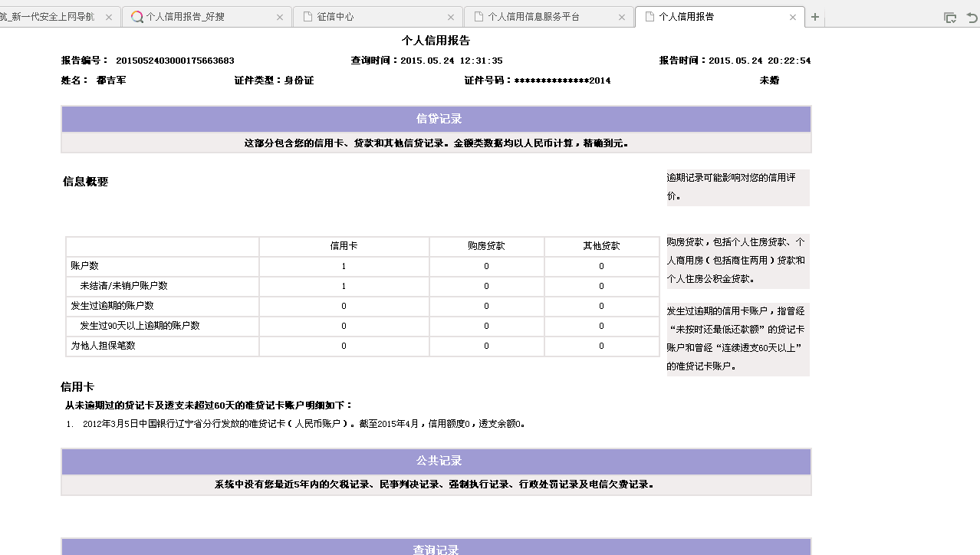The width and height of the screenshot is (980, 555).
Task: Click the 为他人担保笔数 row label
Action: [x=103, y=346]
